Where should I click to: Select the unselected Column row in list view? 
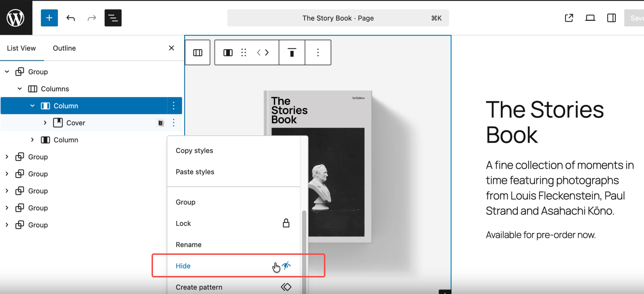point(91,140)
